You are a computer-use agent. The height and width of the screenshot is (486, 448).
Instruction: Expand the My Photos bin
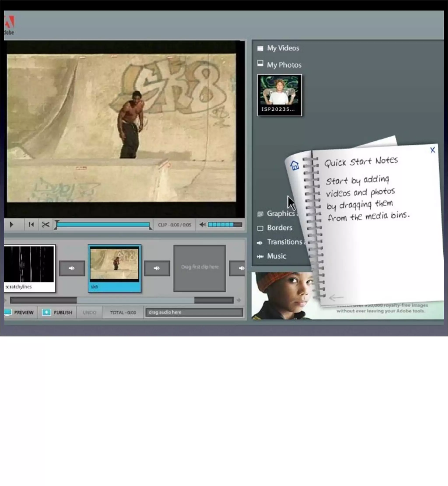click(x=284, y=65)
